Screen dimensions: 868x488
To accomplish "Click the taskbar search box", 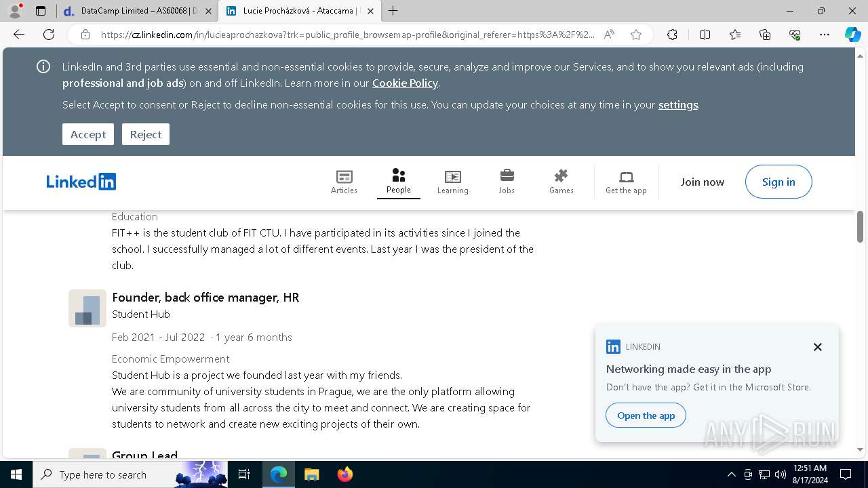I will (x=130, y=474).
